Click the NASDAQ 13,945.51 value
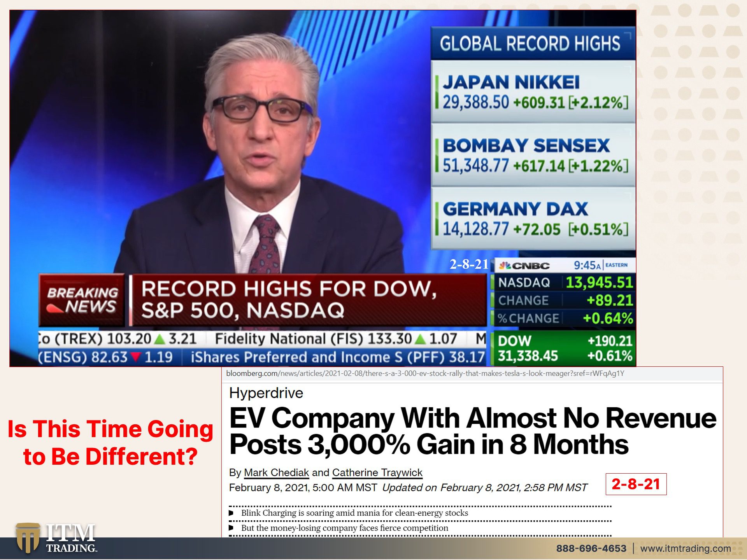Image resolution: width=747 pixels, height=560 pixels. point(599,282)
